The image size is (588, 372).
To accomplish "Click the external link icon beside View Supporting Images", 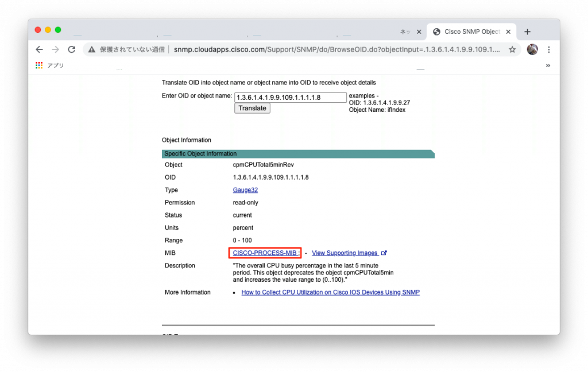I will [384, 253].
